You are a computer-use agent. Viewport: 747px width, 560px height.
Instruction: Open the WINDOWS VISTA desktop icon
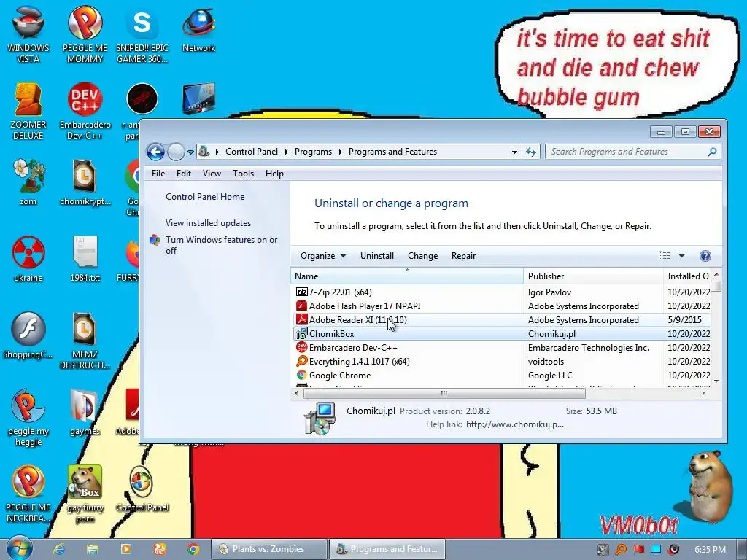point(28,34)
